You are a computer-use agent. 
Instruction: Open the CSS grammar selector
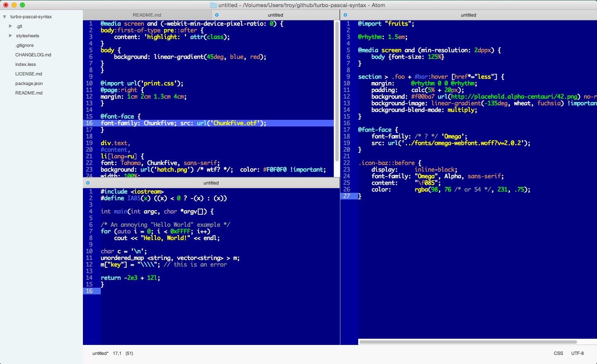coord(558,353)
